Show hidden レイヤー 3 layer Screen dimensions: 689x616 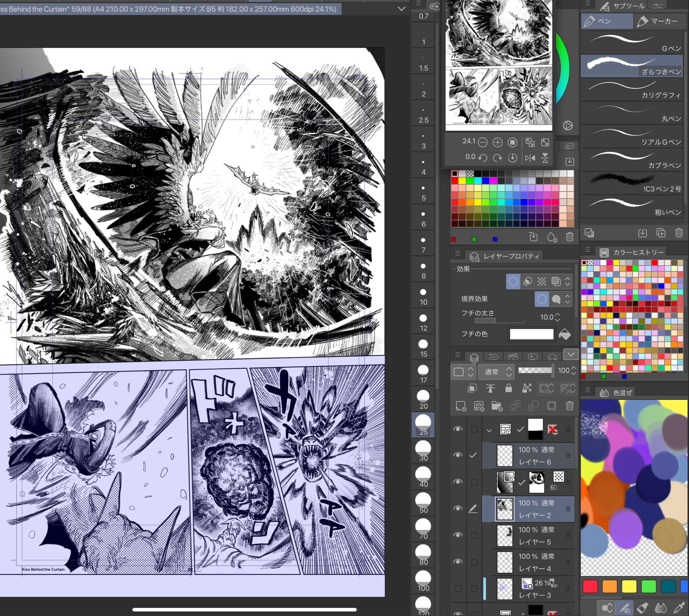(x=458, y=588)
